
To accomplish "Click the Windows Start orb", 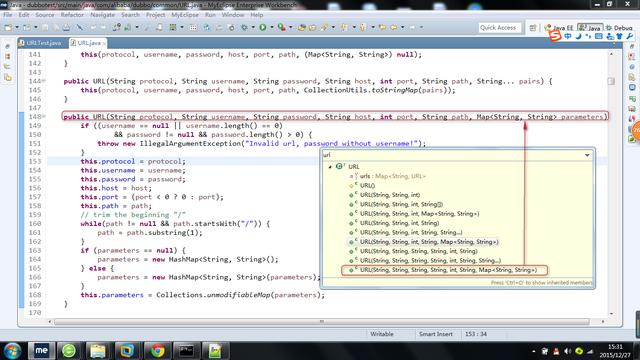I will coord(12,351).
